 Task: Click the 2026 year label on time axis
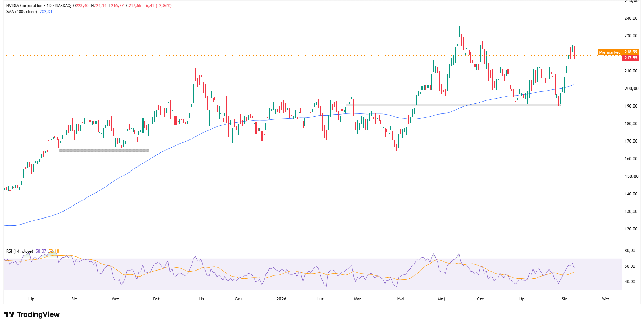point(281,299)
